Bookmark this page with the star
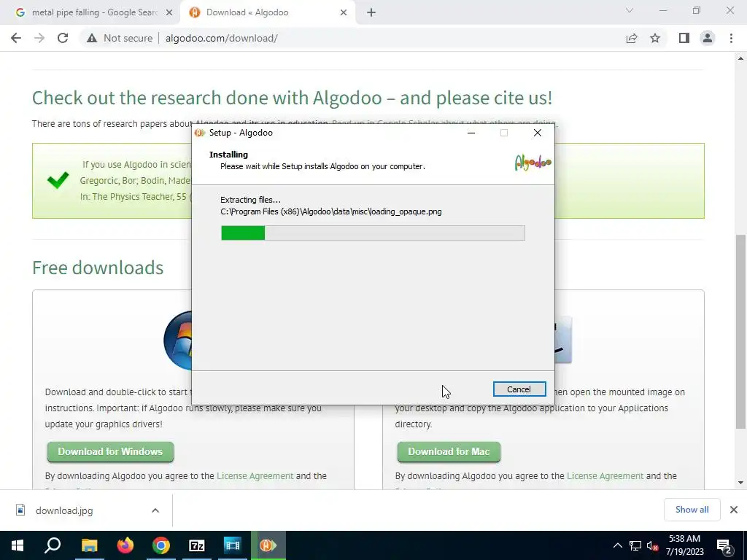Viewport: 747px width, 560px height. coord(655,38)
